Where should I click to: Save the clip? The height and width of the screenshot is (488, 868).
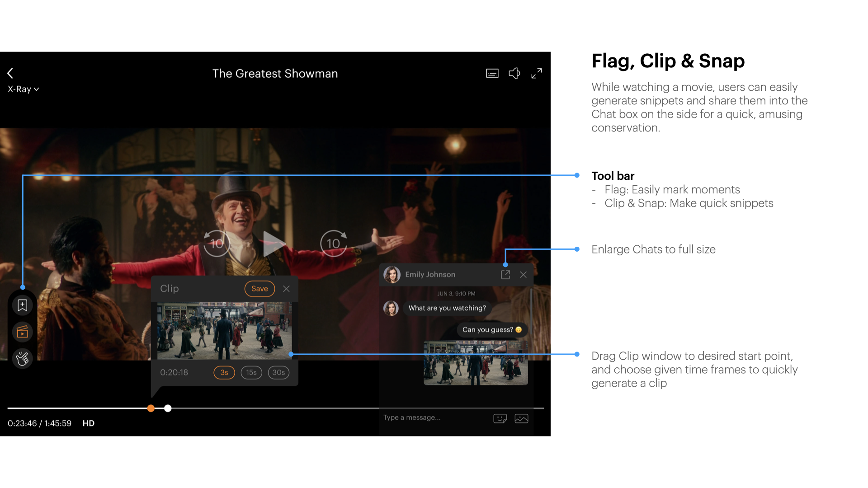click(259, 289)
